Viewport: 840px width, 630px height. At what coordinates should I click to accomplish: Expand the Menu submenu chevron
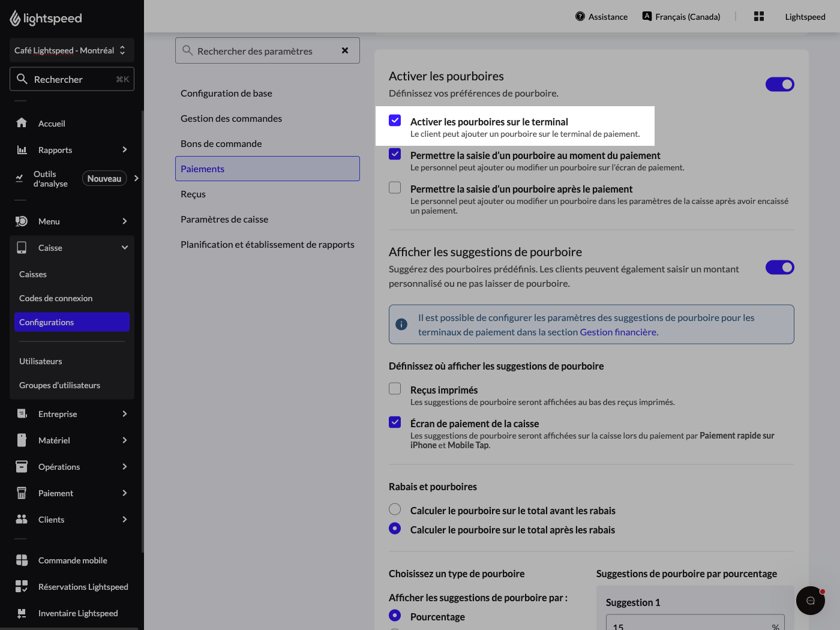[125, 221]
